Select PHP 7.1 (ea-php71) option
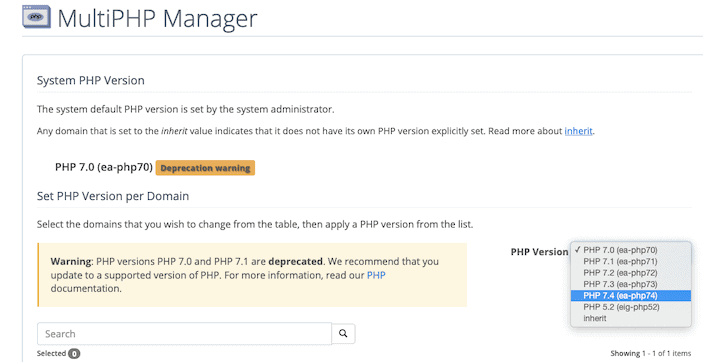 click(631, 261)
